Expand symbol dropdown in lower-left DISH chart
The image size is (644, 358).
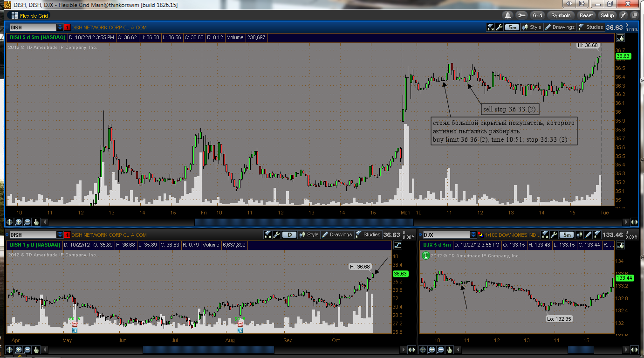(x=60, y=234)
